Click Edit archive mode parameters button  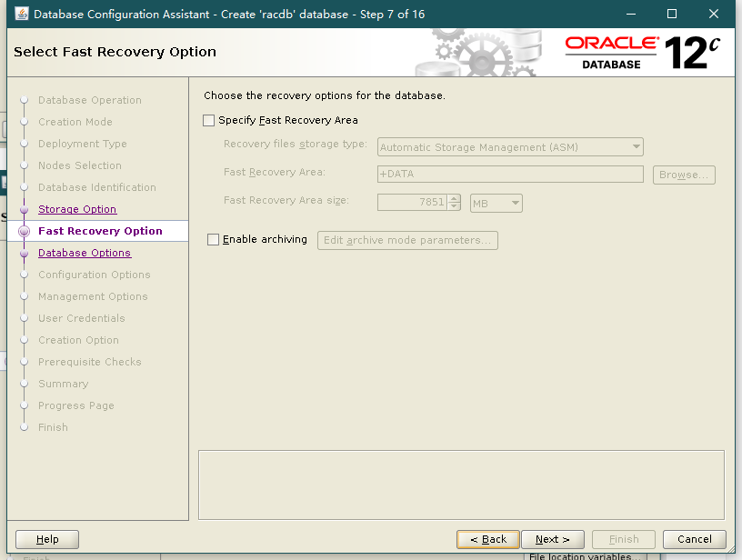407,240
